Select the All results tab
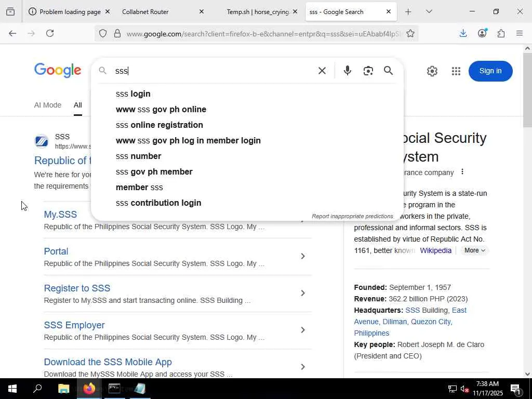This screenshot has height=399, width=532. [x=78, y=105]
